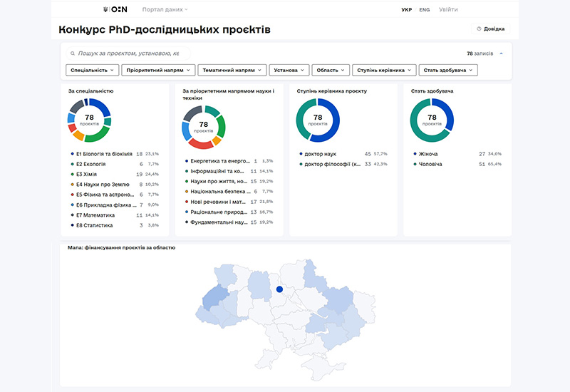This screenshot has height=392, width=570.
Task: Select the Науки про життя legend row
Action: pos(229,181)
